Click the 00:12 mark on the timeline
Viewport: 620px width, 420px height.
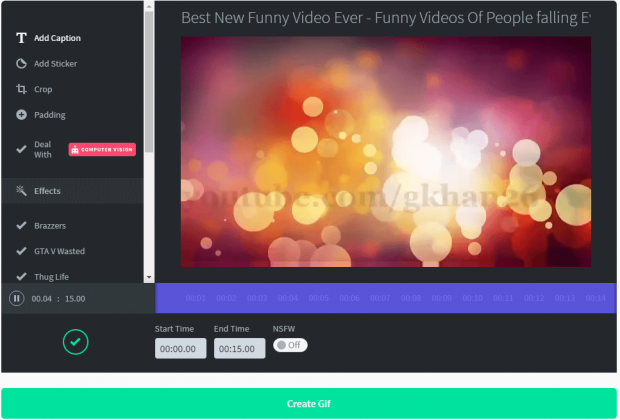(534, 298)
